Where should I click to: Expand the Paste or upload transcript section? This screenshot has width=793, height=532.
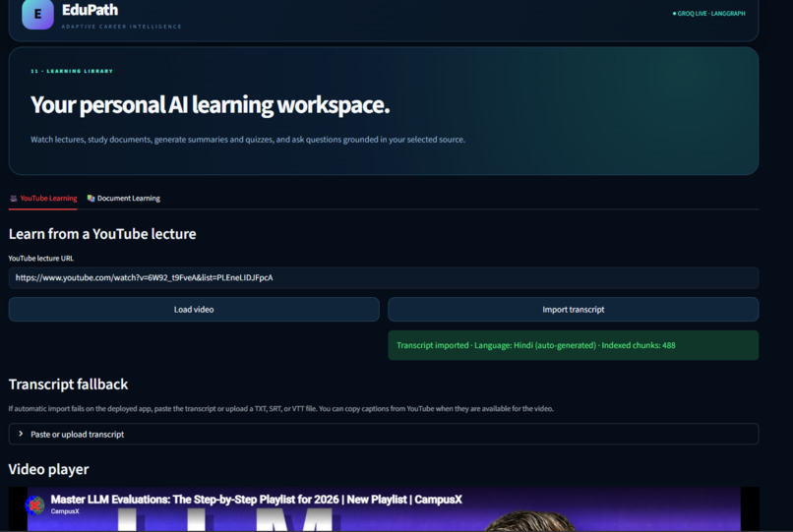tap(384, 434)
